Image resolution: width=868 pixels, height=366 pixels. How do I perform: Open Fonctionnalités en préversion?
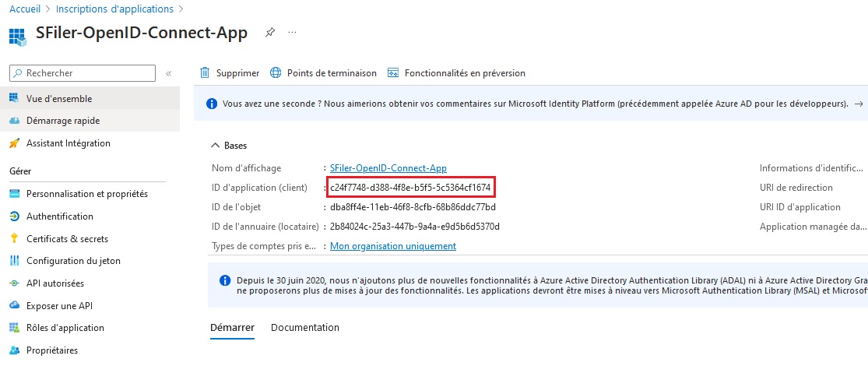click(x=457, y=73)
